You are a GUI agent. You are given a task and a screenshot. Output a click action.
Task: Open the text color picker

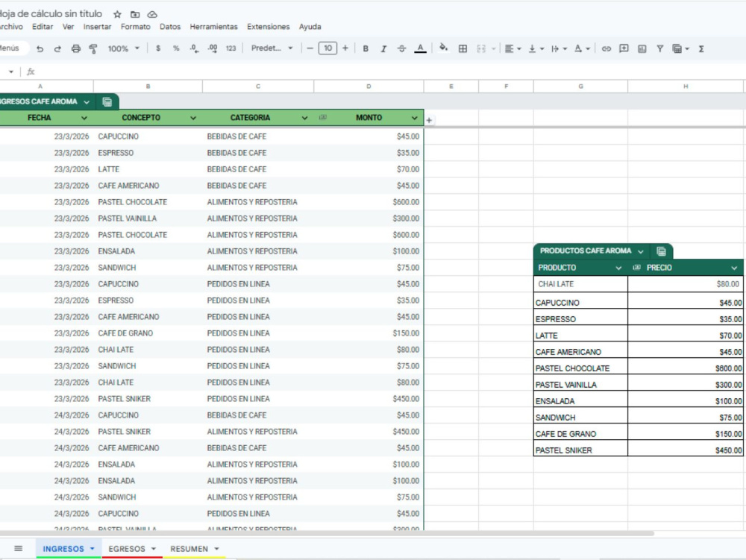420,48
